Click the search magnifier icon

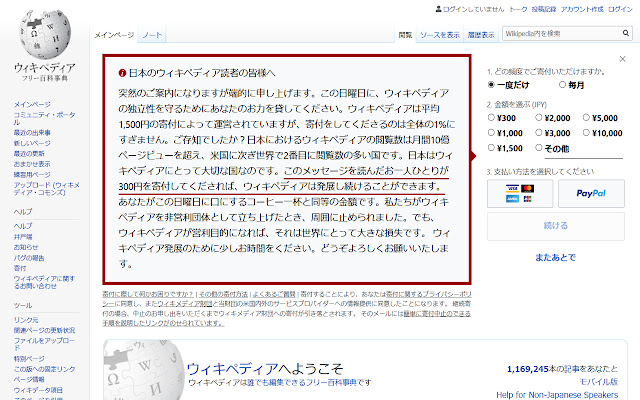[626, 33]
